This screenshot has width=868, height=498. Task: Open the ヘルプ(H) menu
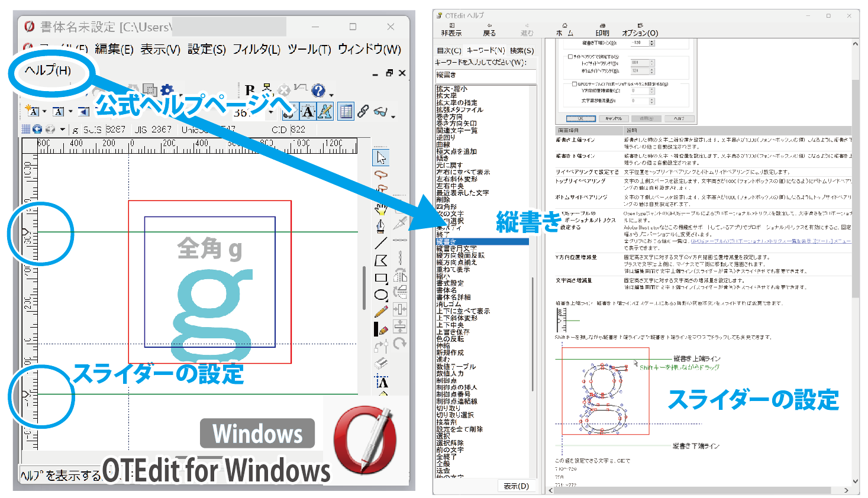47,70
